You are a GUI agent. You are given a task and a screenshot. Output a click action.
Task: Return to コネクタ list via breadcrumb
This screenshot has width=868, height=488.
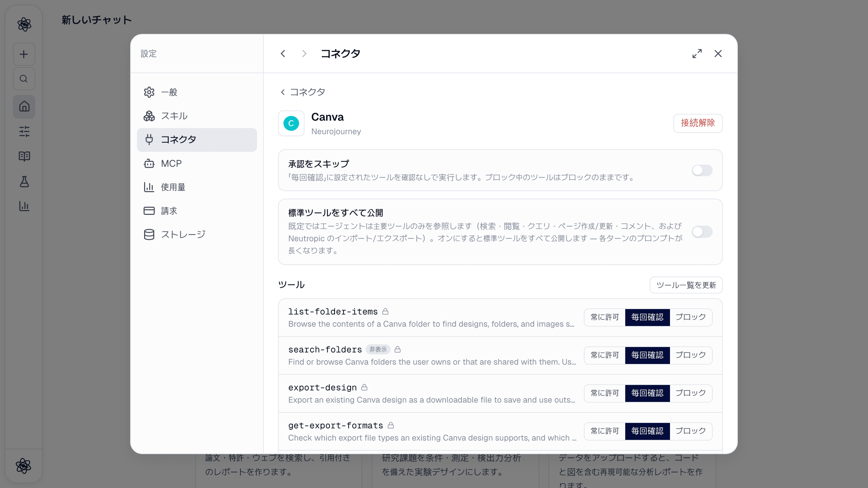coord(302,92)
